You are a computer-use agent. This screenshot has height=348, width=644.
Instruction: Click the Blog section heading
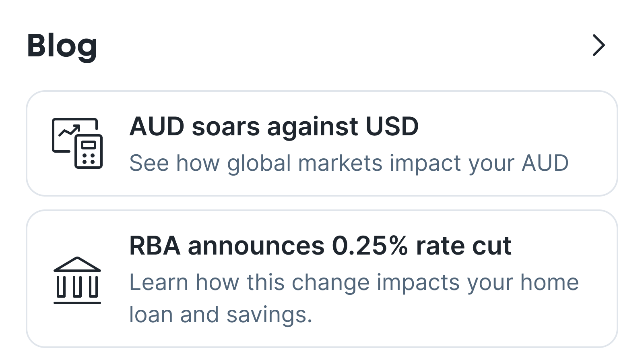[x=62, y=46]
